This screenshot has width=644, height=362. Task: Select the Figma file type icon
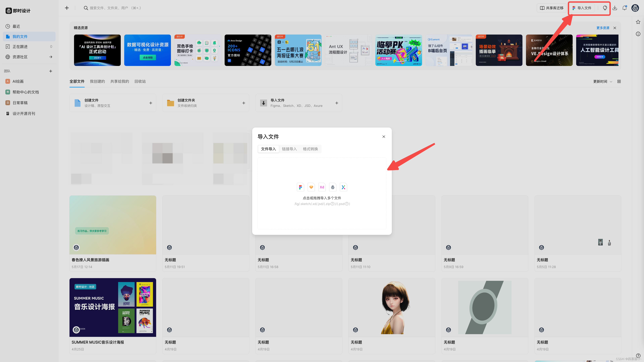(x=300, y=187)
